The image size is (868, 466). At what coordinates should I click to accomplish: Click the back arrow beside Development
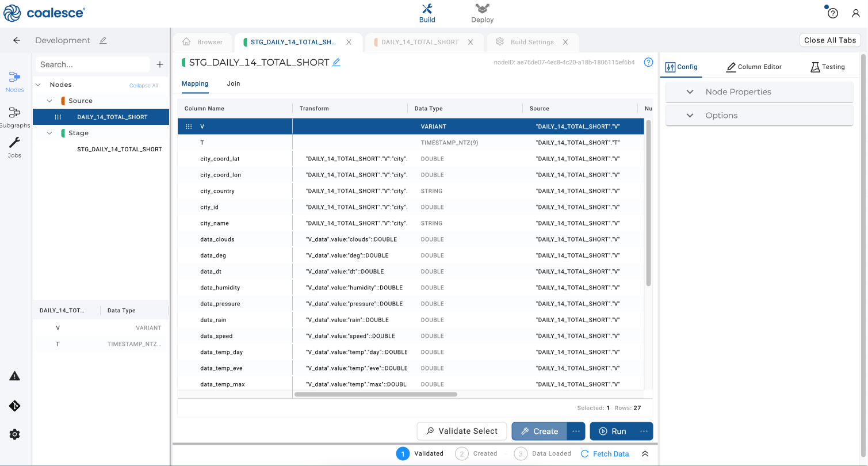click(17, 40)
